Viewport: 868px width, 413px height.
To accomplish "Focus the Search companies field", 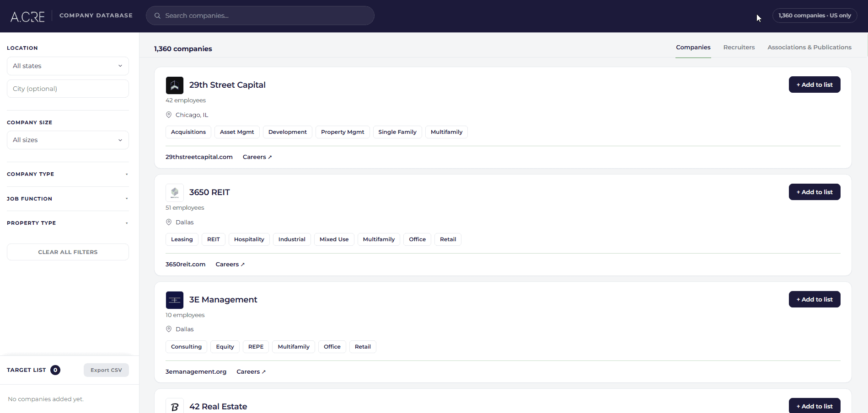I will 260,16.
